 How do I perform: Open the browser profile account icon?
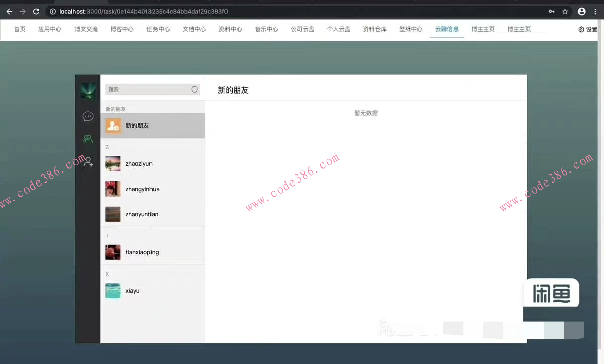point(582,11)
